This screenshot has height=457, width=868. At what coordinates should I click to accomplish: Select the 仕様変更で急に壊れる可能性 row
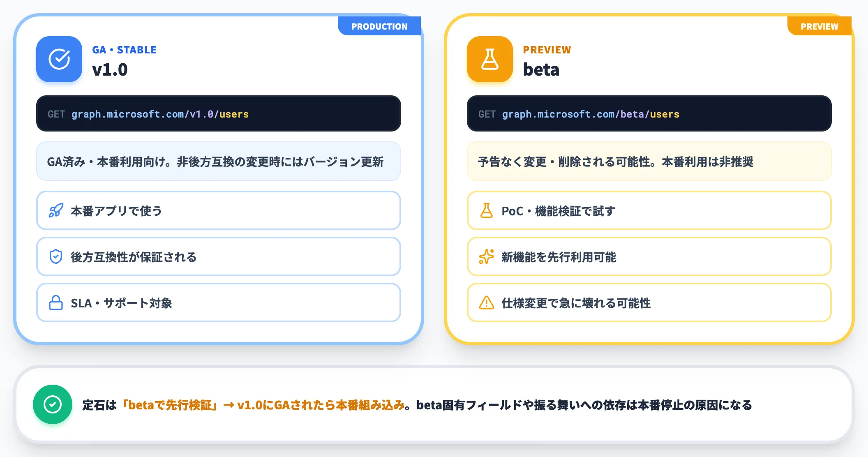pyautogui.click(x=649, y=302)
